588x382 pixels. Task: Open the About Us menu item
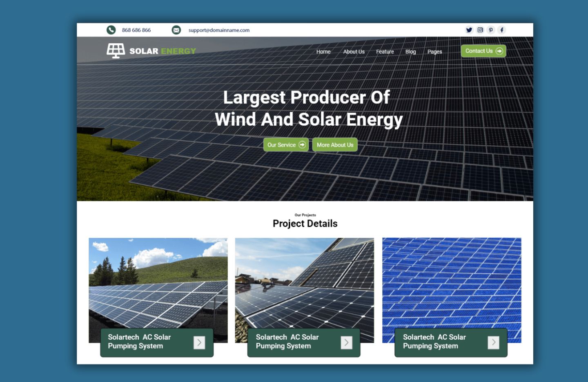[x=354, y=52]
